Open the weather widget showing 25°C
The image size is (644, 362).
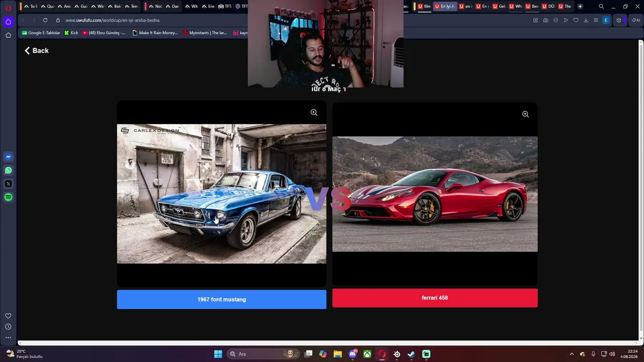[x=24, y=354]
